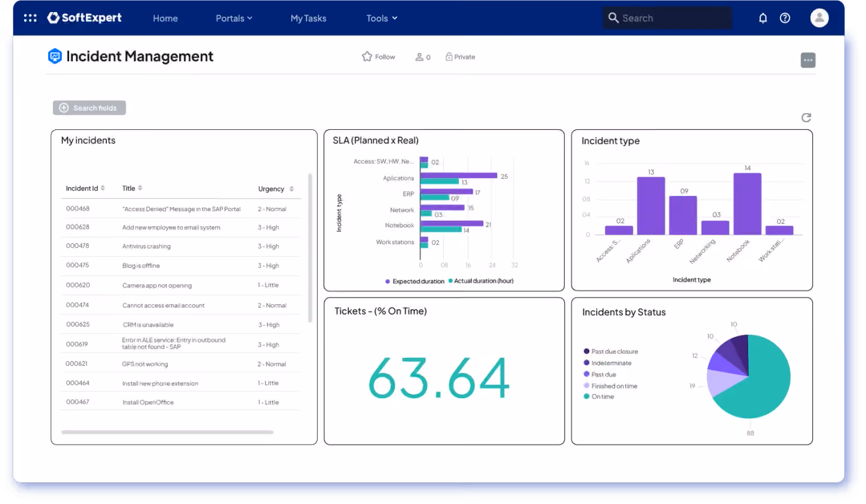
Task: Expand the Tools dropdown menu
Action: (x=382, y=18)
